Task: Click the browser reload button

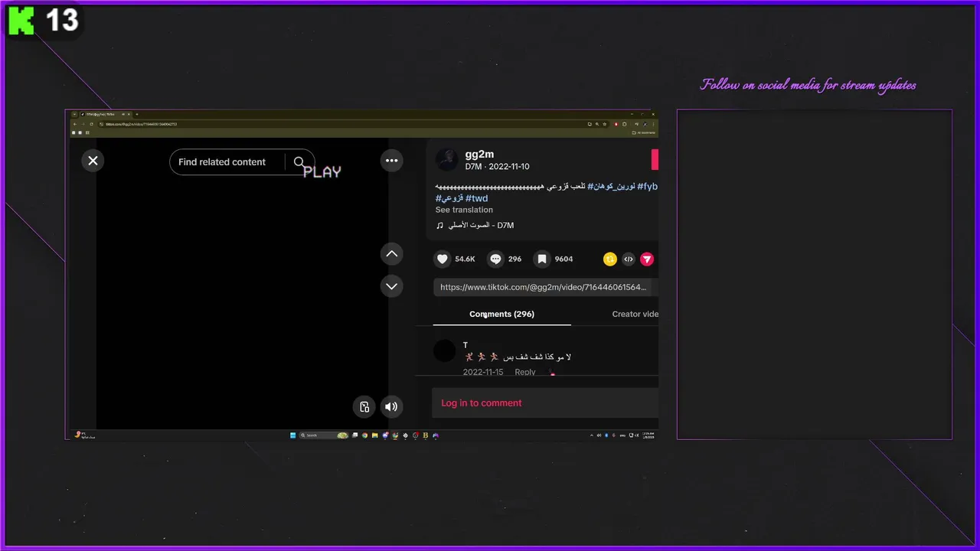Action: pos(92,124)
